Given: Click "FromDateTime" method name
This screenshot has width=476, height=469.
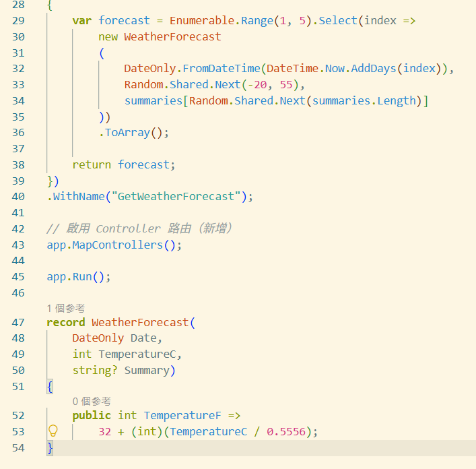Looking at the screenshot, I should coord(222,69).
